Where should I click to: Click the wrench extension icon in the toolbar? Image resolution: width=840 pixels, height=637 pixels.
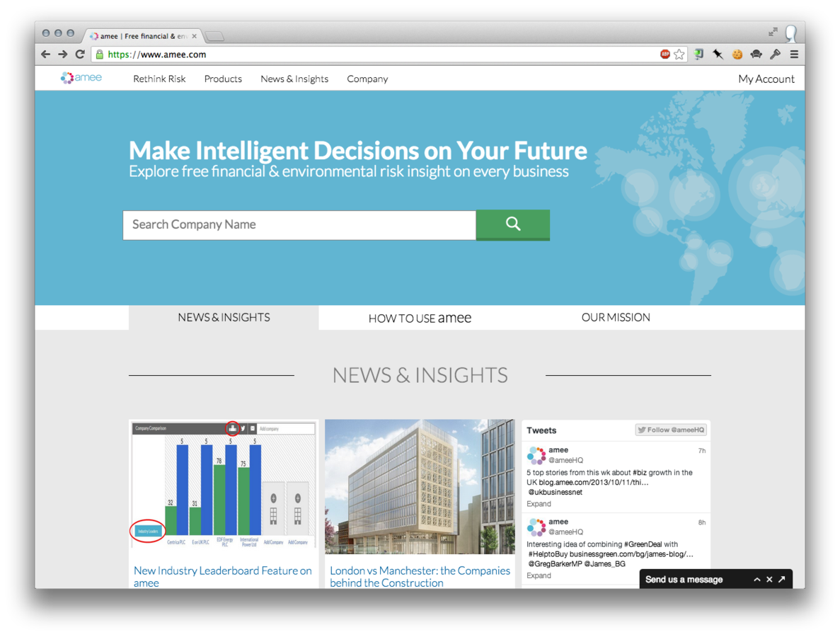pos(775,54)
